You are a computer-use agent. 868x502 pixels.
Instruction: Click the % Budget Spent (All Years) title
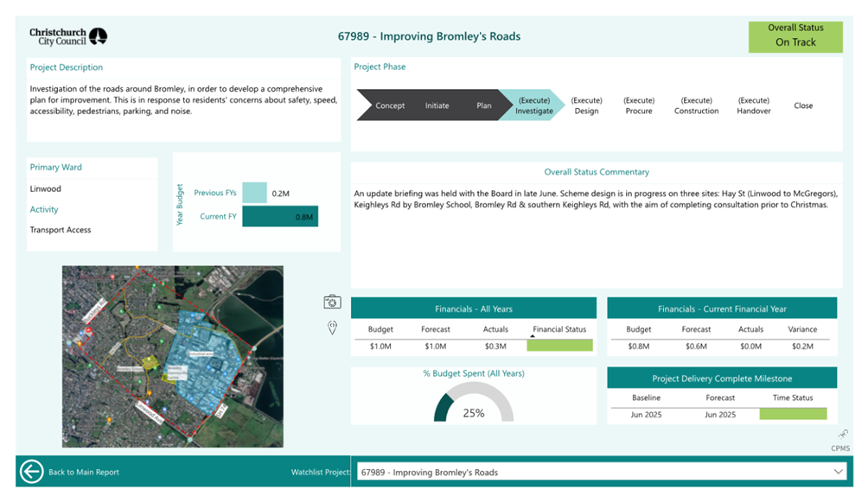click(473, 373)
